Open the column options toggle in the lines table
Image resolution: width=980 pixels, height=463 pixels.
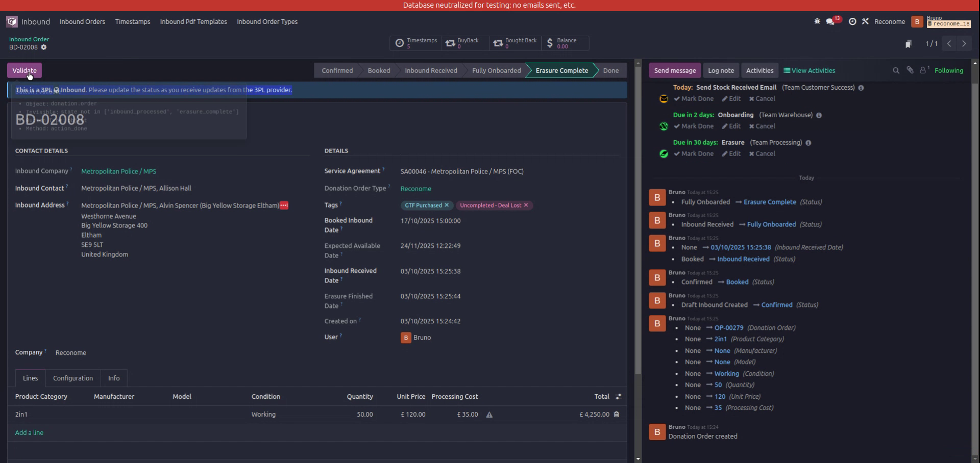point(618,396)
